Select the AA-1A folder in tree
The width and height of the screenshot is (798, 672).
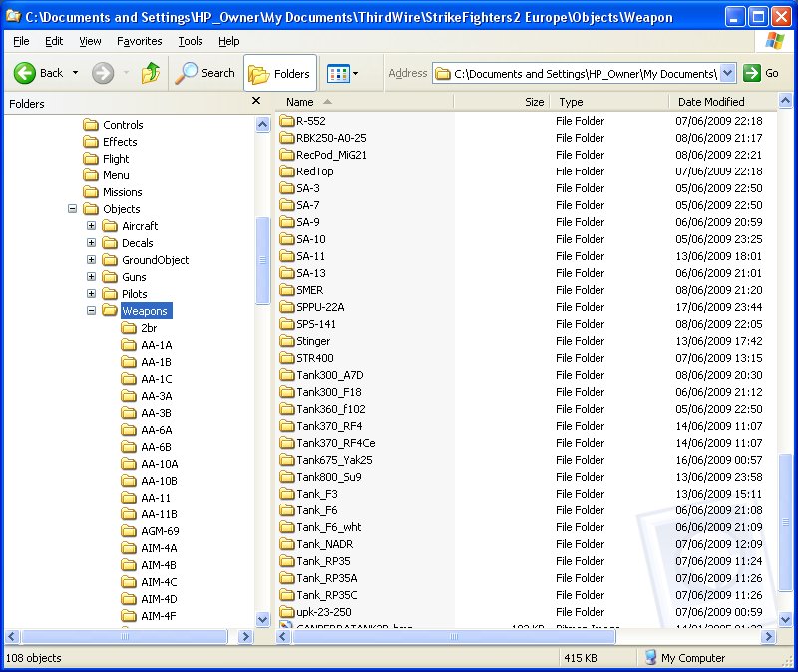tap(157, 345)
